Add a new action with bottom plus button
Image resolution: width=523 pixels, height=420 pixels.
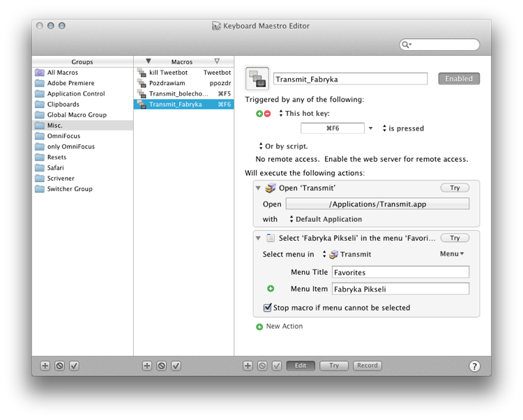coord(248,366)
